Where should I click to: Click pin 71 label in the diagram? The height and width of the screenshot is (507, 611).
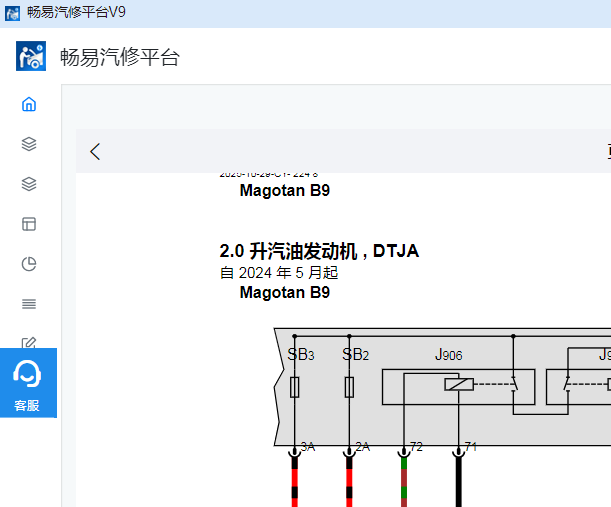(471, 446)
